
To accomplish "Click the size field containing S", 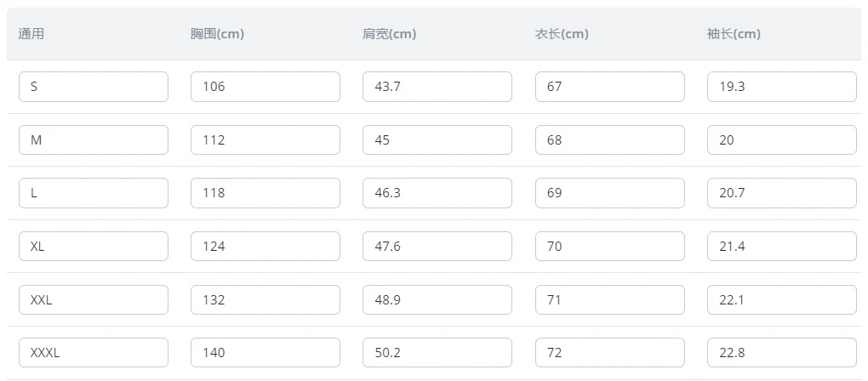I will [94, 87].
